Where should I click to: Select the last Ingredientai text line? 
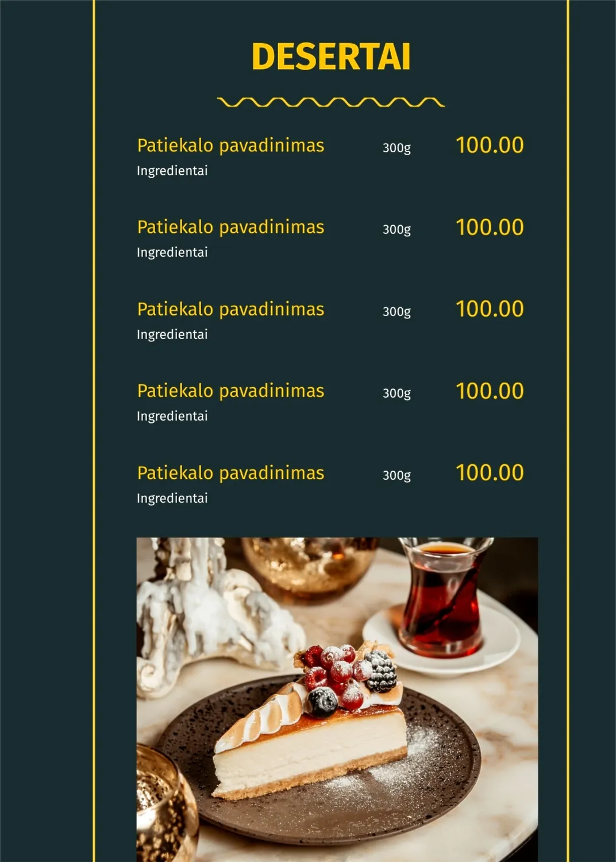[172, 498]
